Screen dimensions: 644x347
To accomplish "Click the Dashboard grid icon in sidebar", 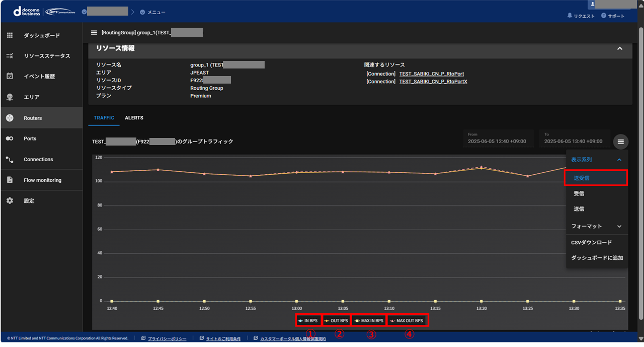I will tap(10, 35).
